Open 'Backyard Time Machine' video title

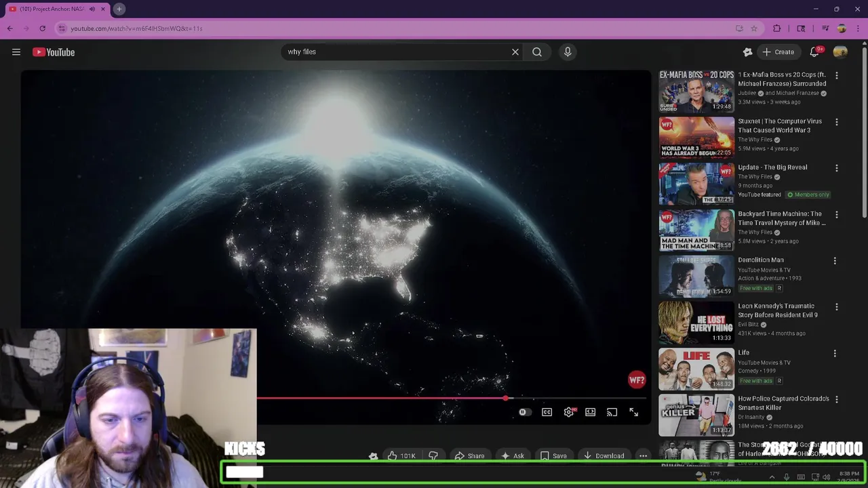(x=781, y=218)
